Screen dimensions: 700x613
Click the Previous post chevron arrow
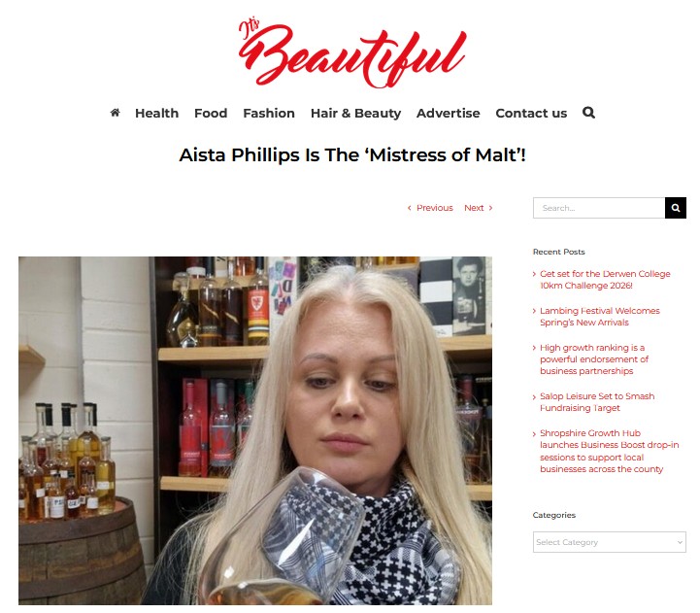click(410, 208)
